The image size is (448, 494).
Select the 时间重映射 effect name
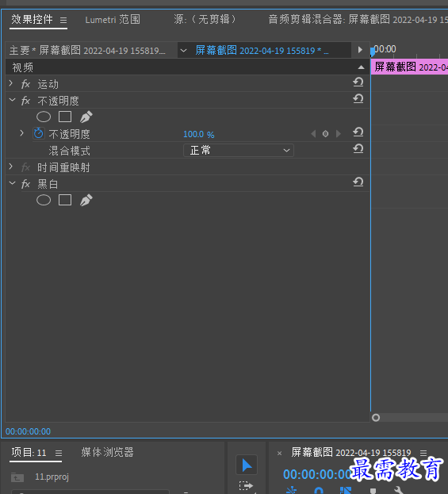63,167
